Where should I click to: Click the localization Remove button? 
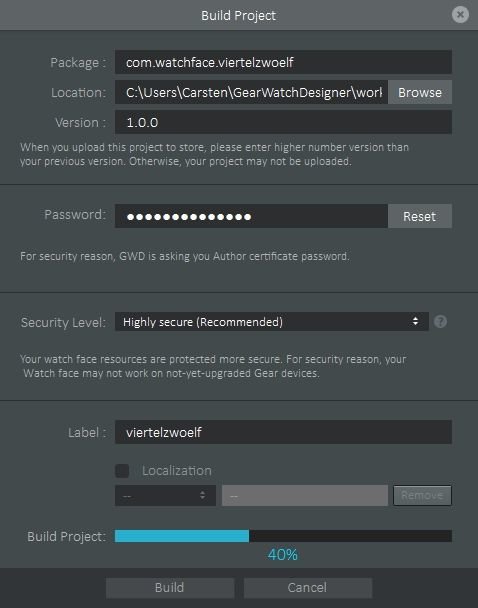(x=422, y=495)
